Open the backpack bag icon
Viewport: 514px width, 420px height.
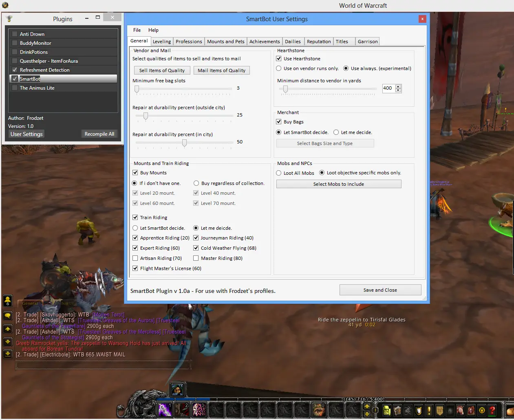coord(510,410)
